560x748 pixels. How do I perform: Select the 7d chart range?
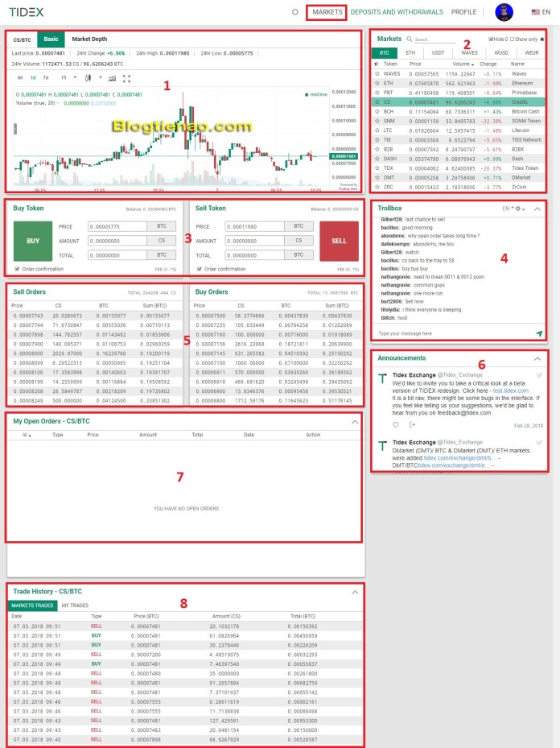point(46,78)
